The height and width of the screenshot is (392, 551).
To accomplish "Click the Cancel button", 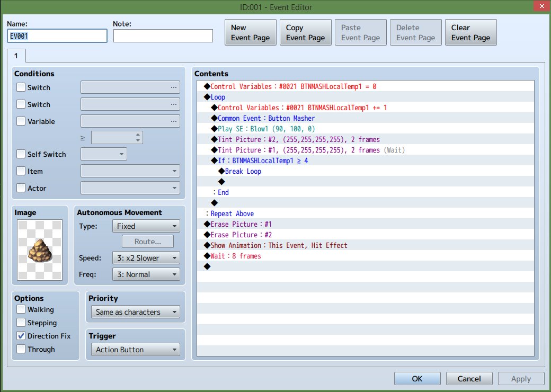I will [469, 379].
